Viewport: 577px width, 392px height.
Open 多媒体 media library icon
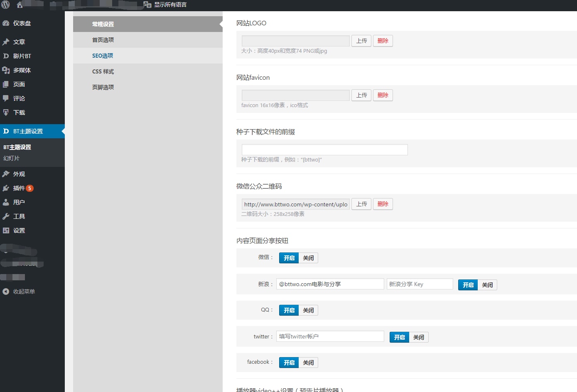6,70
